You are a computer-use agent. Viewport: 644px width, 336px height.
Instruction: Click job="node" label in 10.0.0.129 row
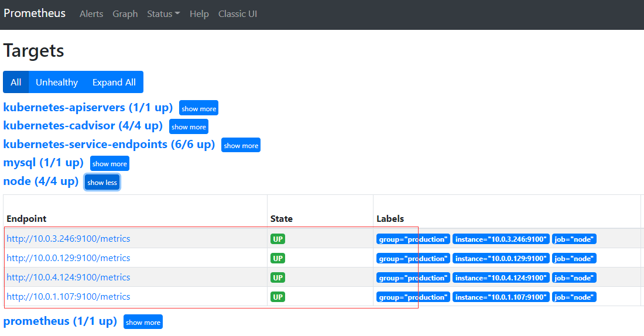574,258
